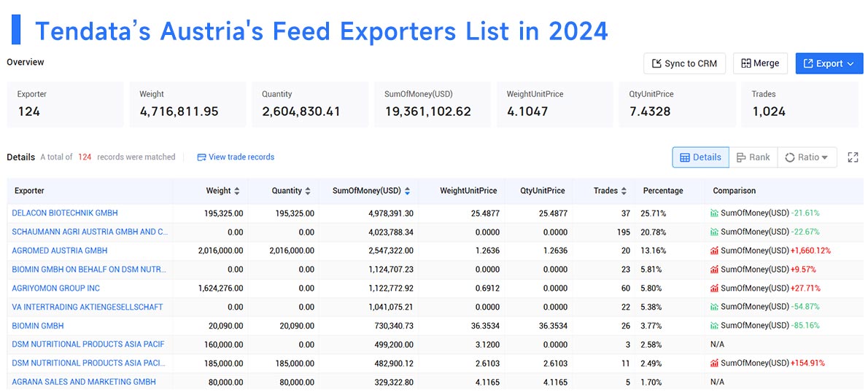This screenshot has height=392, width=868.
Task: Click comparison chart icon for +154.91% row
Action: click(714, 363)
